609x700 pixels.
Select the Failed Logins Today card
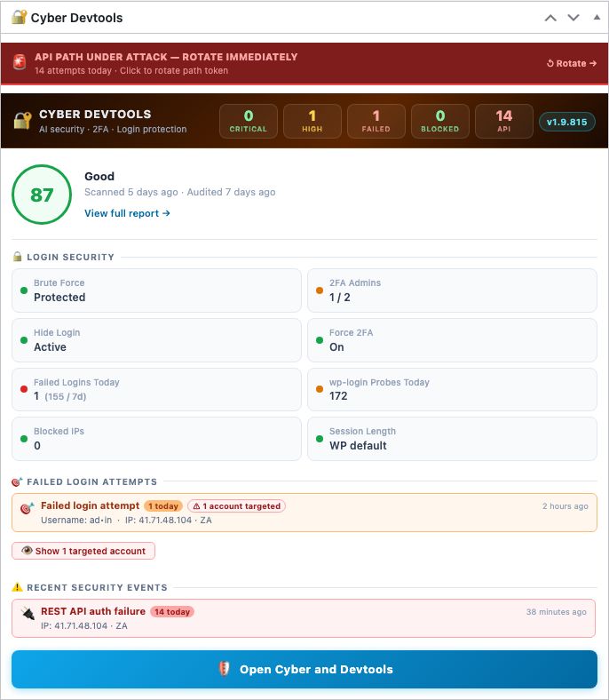[x=156, y=389]
